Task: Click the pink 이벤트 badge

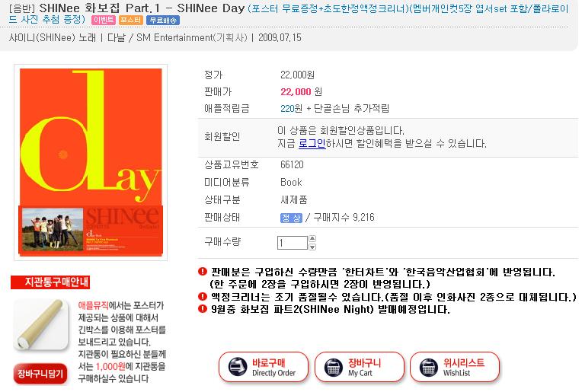Action: (103, 20)
